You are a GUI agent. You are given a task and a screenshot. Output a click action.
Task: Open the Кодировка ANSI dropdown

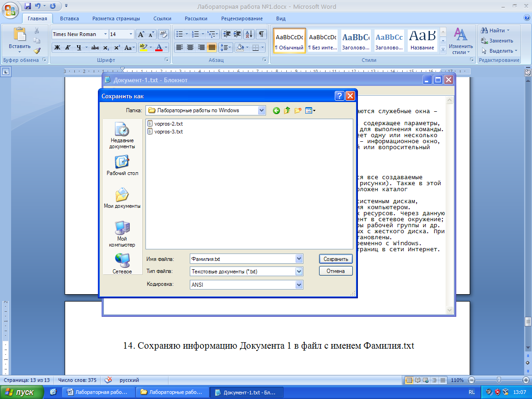(x=299, y=284)
